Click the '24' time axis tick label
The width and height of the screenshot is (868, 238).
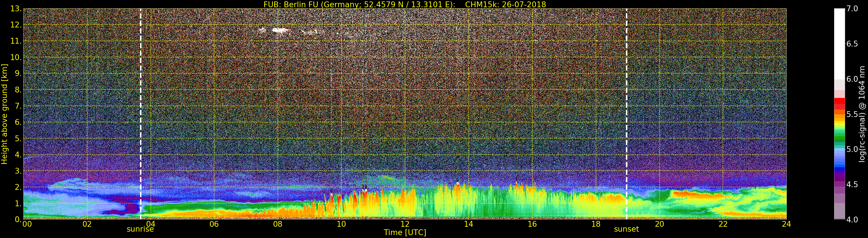pos(786,224)
